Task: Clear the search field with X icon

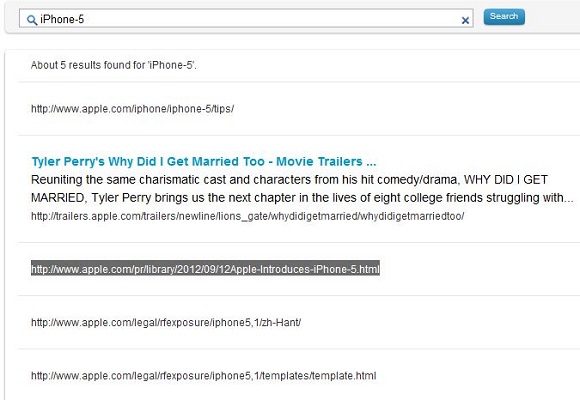Action: click(x=465, y=20)
